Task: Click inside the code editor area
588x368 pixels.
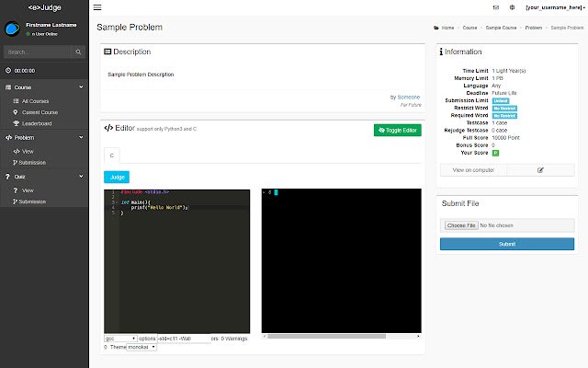Action: pos(177,261)
